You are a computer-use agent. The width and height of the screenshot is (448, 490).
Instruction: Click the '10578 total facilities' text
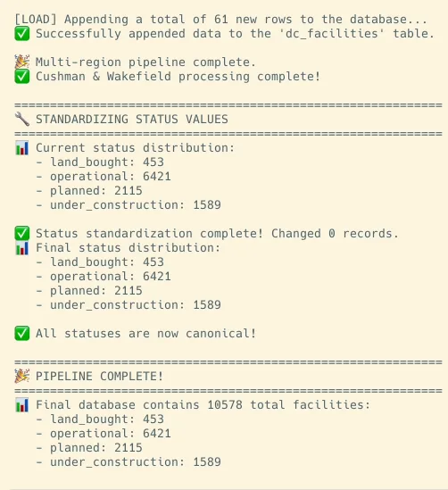tap(246, 405)
